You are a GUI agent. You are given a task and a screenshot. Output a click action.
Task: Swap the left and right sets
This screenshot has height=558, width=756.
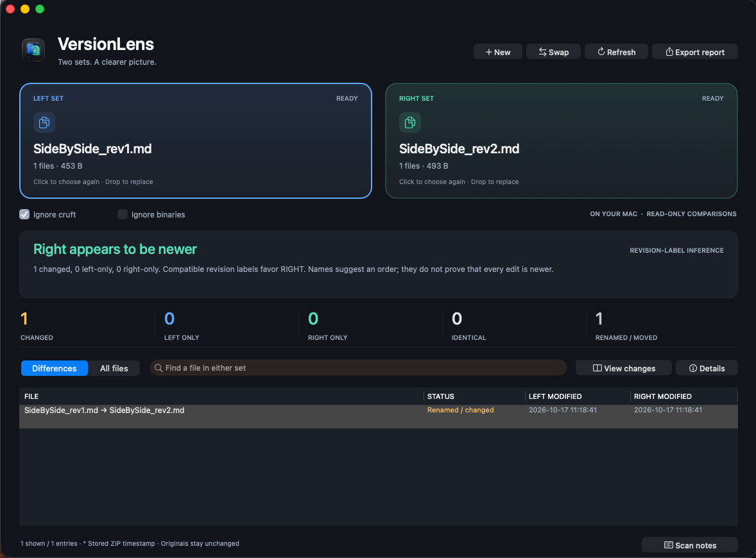tap(553, 52)
